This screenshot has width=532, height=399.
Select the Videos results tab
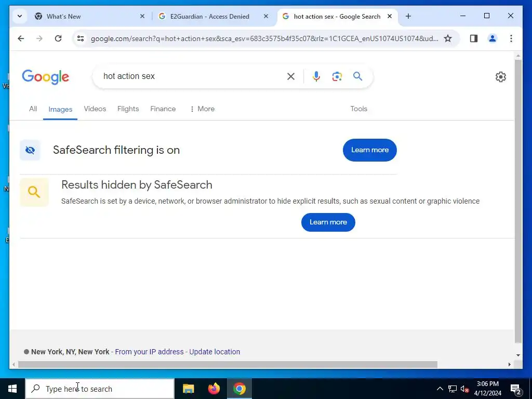click(x=95, y=109)
